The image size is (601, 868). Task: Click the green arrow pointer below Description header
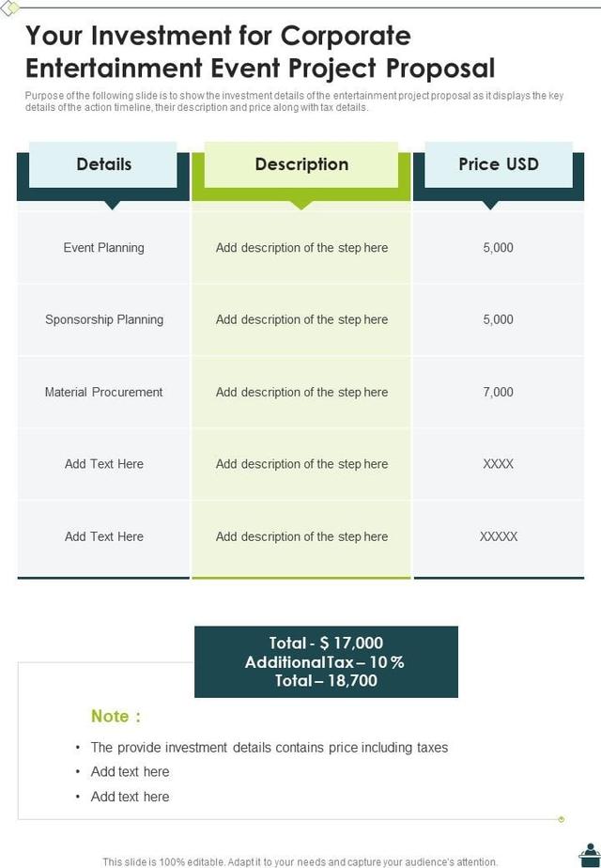(x=301, y=205)
